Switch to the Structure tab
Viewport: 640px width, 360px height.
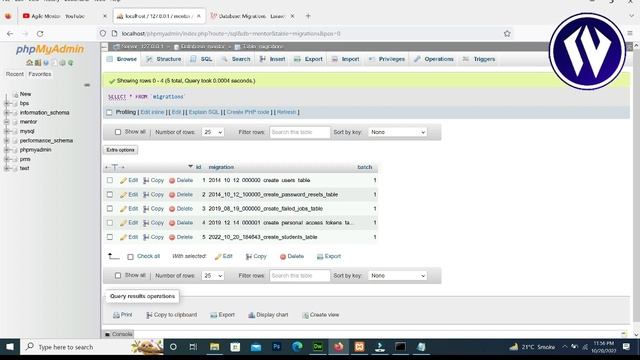164,59
